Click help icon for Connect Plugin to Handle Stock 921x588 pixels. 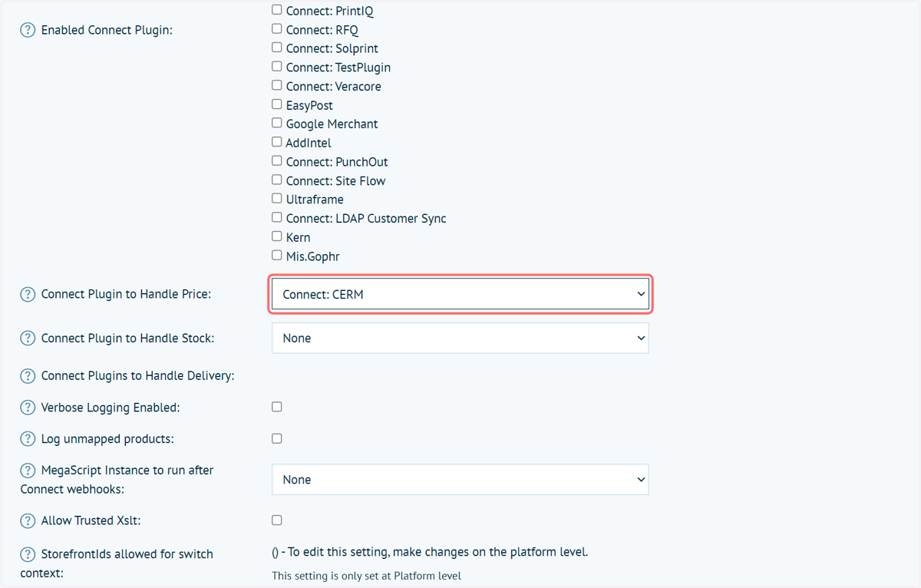point(28,339)
